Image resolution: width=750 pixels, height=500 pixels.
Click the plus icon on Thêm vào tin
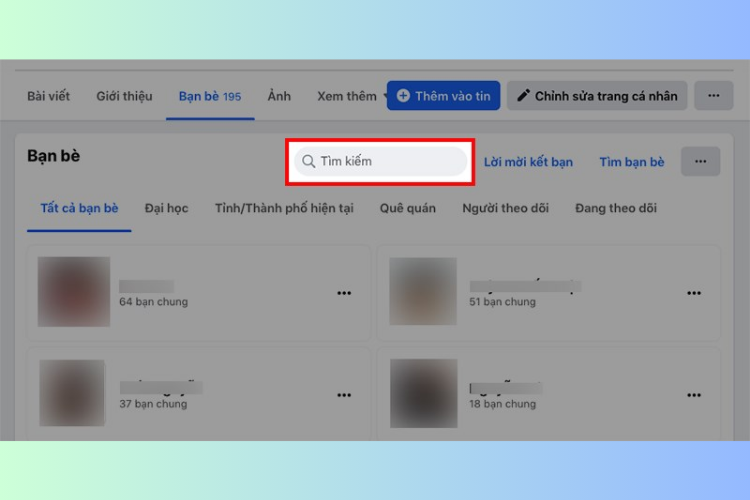pyautogui.click(x=403, y=96)
